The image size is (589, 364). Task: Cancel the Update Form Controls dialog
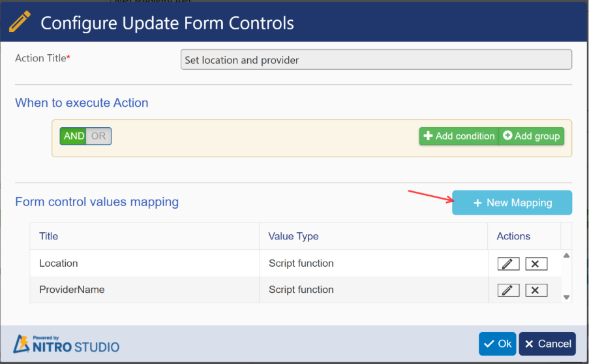[x=547, y=344]
